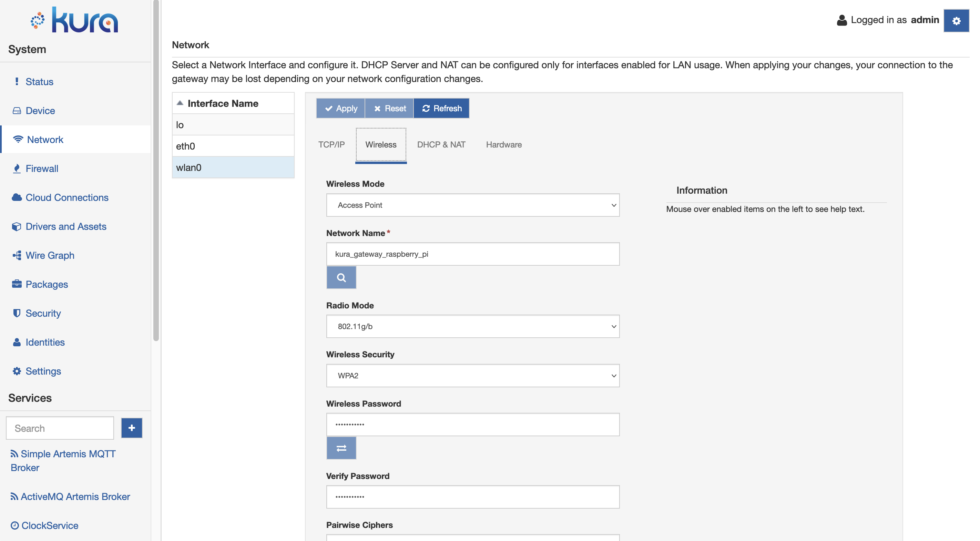The image size is (980, 541).
Task: Click the Cloud Connections icon
Action: (17, 197)
